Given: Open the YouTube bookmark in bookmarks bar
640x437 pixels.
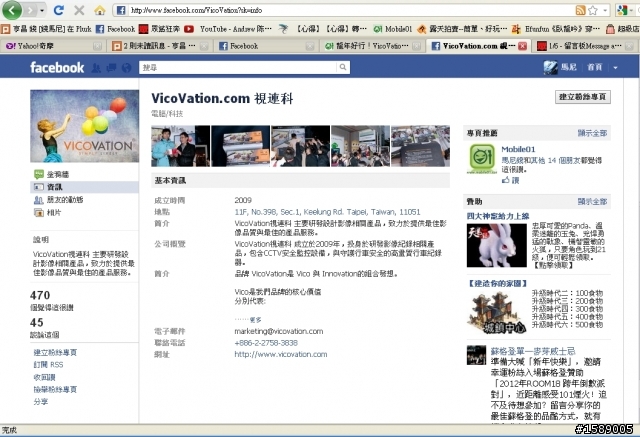Looking at the screenshot, I should pos(228,29).
